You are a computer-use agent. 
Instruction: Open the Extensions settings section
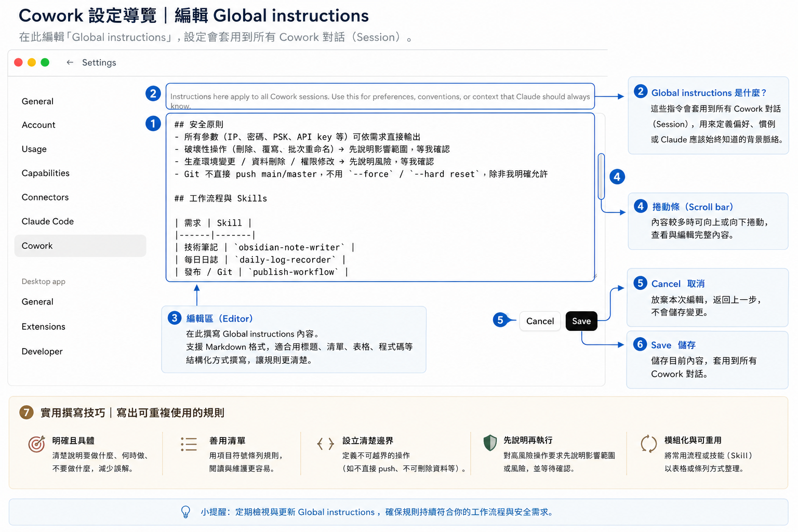pyautogui.click(x=44, y=327)
